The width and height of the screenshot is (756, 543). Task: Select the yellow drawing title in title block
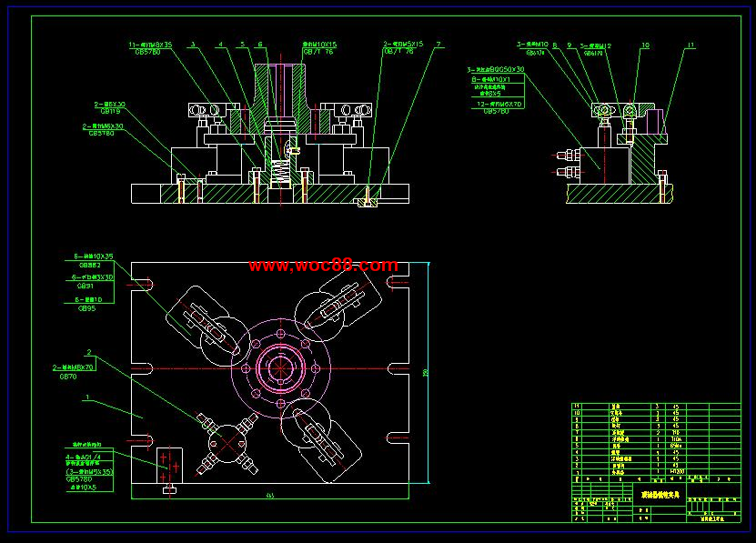click(x=660, y=496)
